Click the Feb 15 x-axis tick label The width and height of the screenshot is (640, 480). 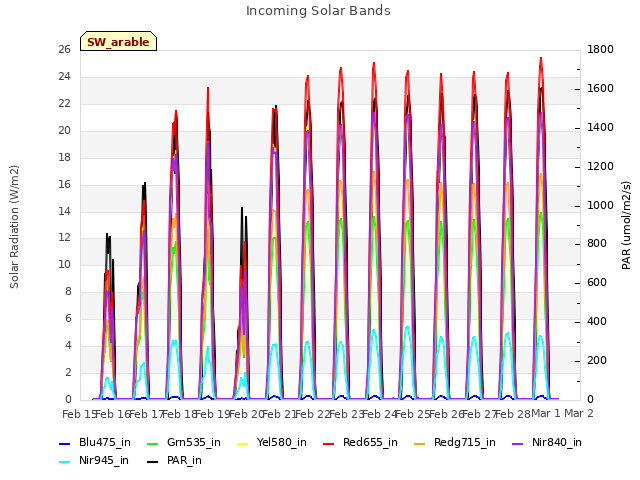coord(78,414)
